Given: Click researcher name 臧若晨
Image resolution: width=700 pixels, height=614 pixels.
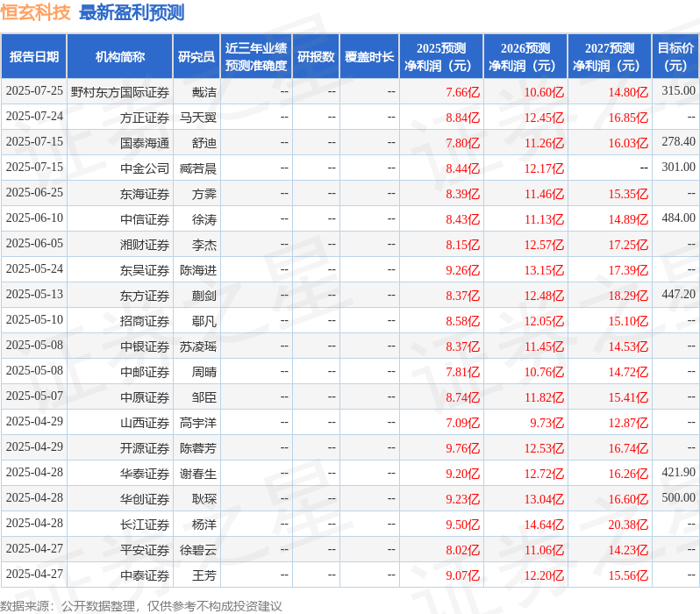Looking at the screenshot, I should click(198, 168).
